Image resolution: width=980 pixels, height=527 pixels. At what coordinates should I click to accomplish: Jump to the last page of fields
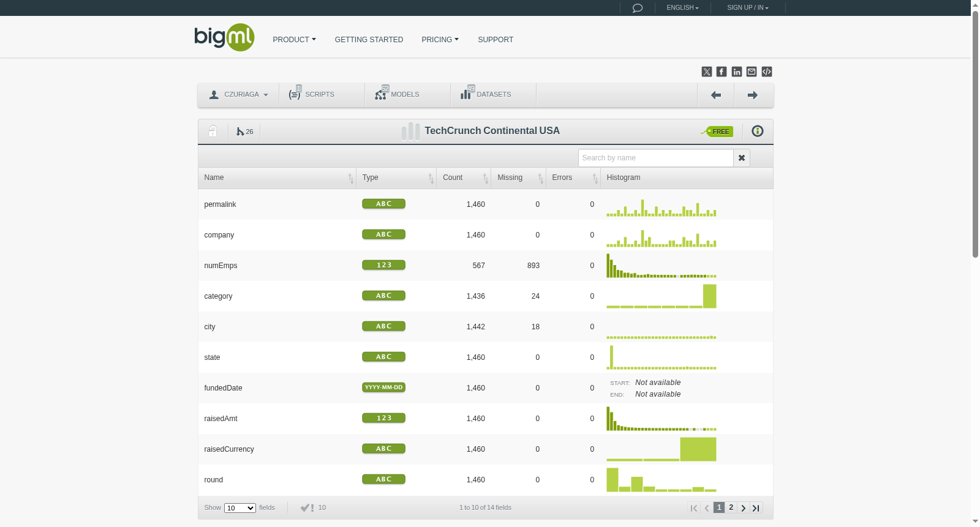756,507
